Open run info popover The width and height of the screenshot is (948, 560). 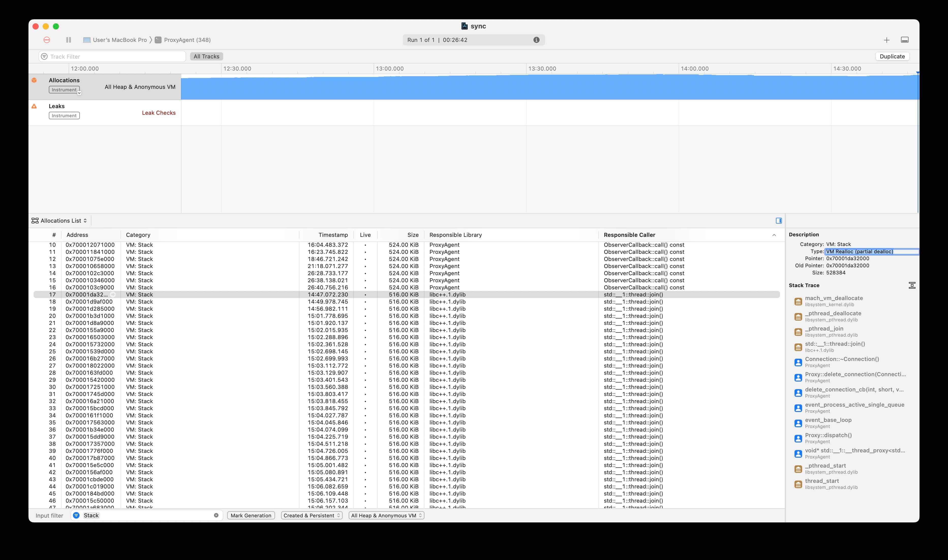point(536,40)
